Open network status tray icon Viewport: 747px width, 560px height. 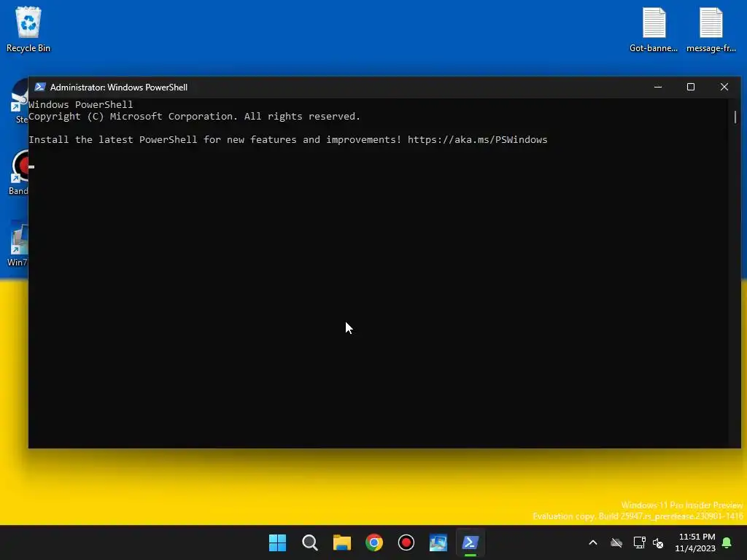[639, 542]
